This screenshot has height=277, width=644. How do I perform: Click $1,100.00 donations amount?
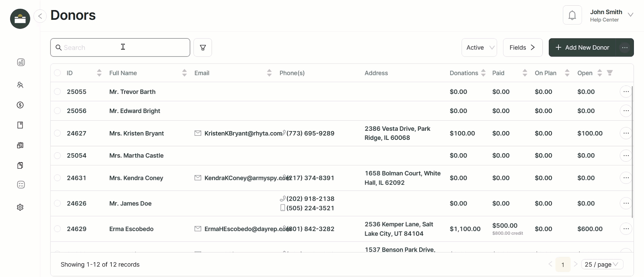pos(465,229)
